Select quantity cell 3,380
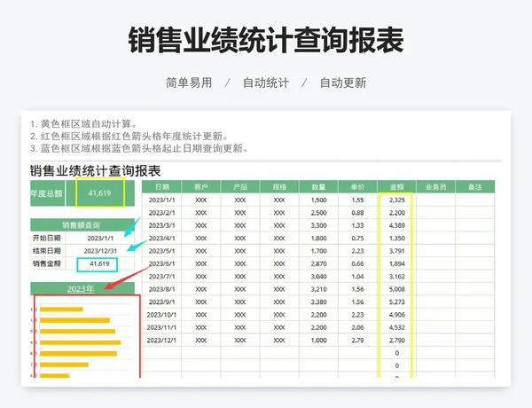Screen dimensions: 532x408 (x=318, y=302)
